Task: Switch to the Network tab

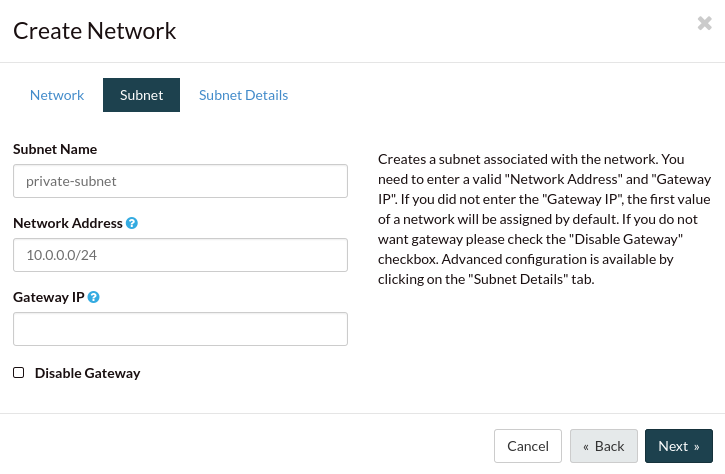Action: [57, 95]
